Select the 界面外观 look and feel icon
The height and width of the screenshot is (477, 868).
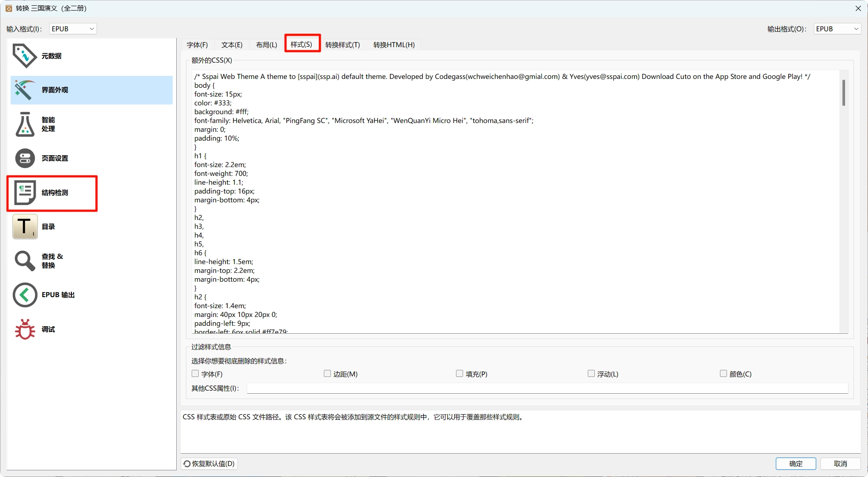(x=25, y=90)
